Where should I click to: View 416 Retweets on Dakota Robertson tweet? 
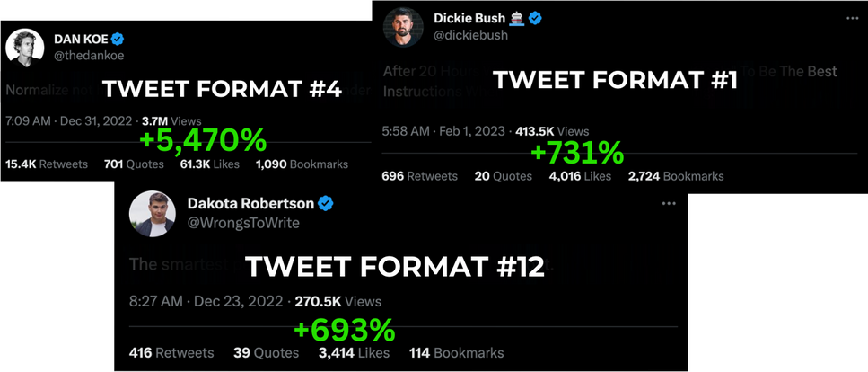click(171, 352)
